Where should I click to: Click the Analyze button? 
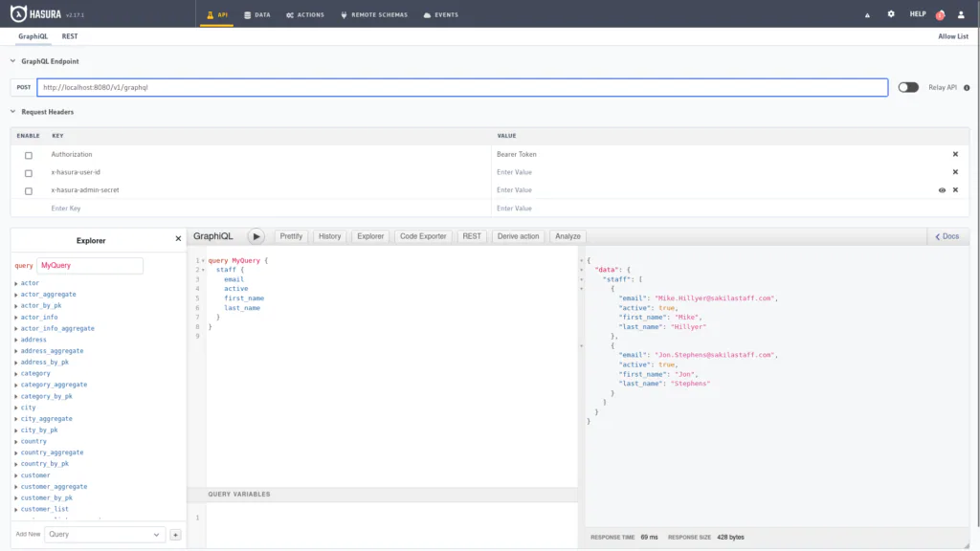point(568,237)
